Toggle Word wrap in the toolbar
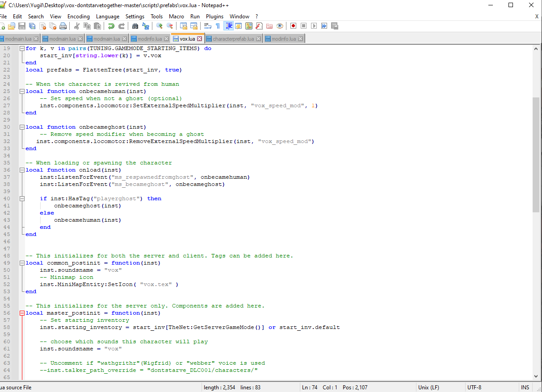The height and width of the screenshot is (392, 542). pos(208,26)
